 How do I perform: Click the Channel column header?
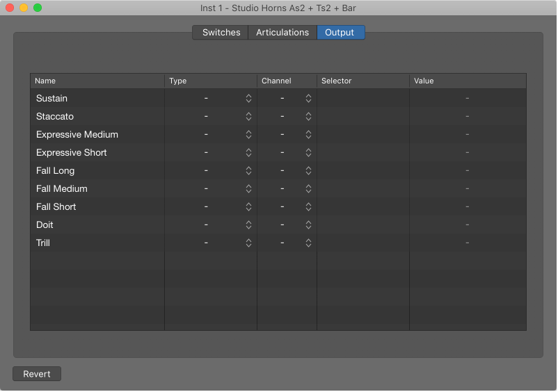[x=287, y=81]
